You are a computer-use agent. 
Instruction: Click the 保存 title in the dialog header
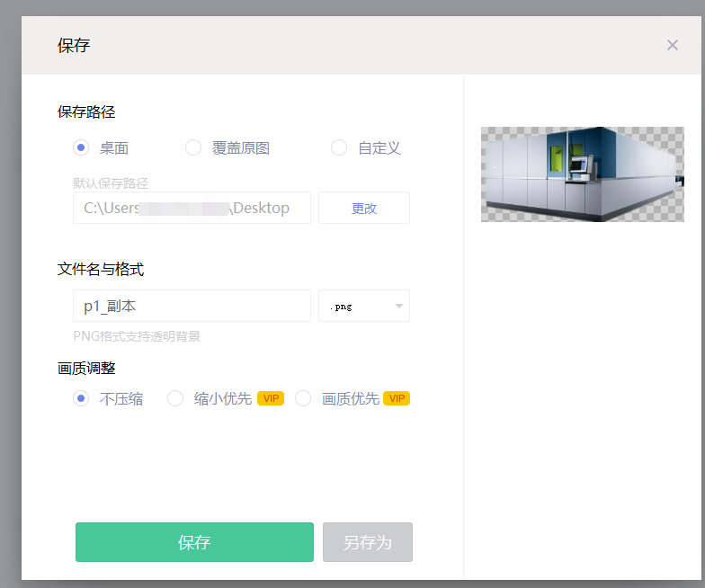click(x=74, y=45)
